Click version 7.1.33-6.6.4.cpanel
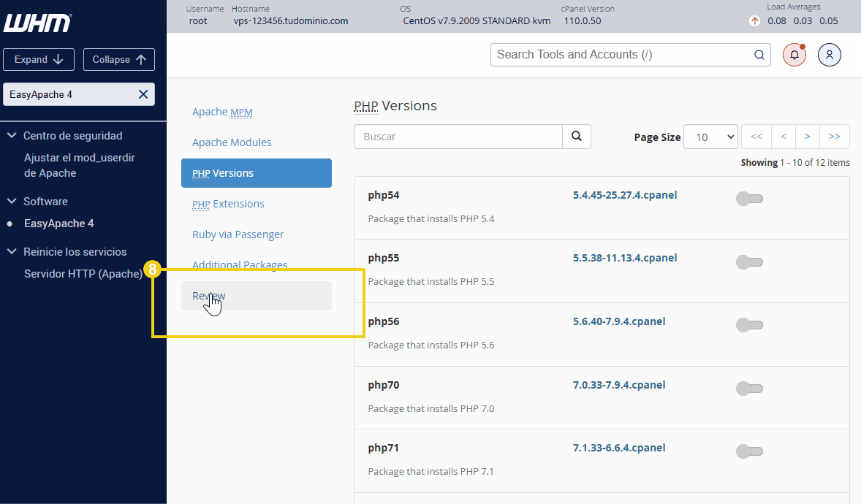Viewport: 861px width, 504px height. click(619, 448)
